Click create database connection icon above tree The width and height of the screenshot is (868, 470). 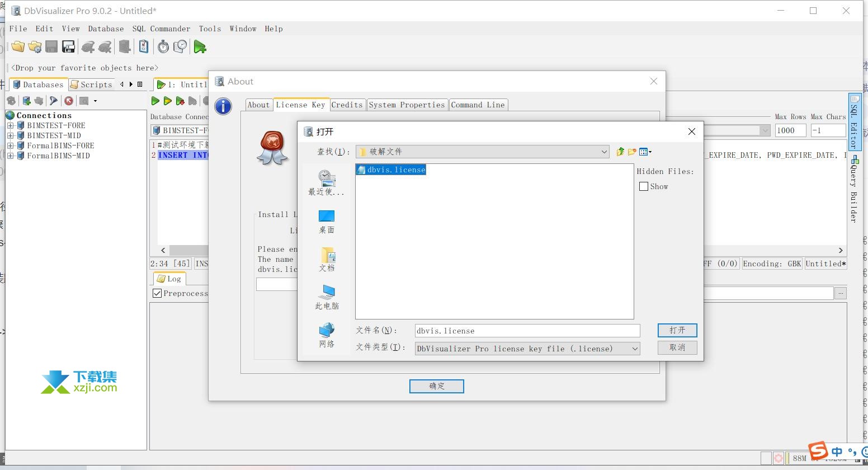point(26,101)
